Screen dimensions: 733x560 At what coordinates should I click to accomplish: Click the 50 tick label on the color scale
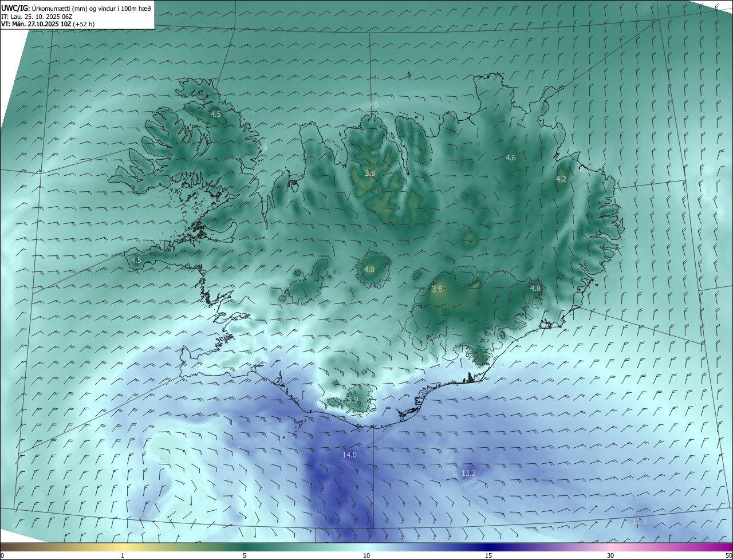click(728, 555)
